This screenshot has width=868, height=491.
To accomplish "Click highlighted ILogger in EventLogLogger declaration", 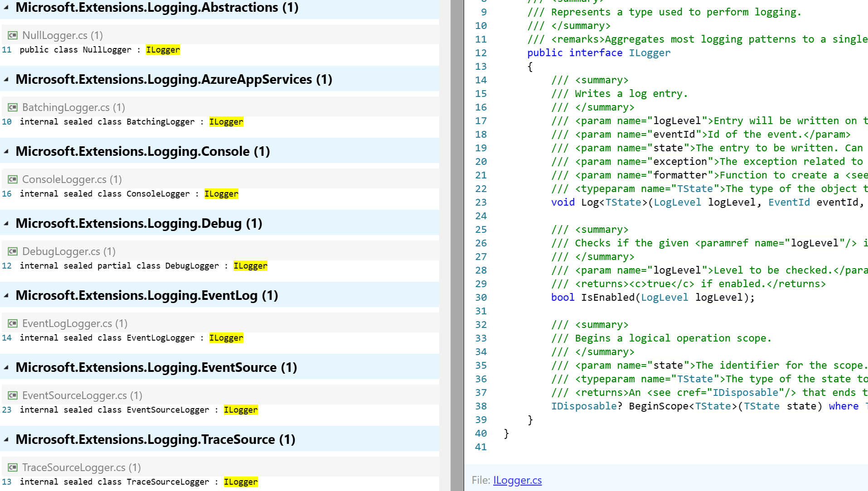I will pyautogui.click(x=226, y=338).
